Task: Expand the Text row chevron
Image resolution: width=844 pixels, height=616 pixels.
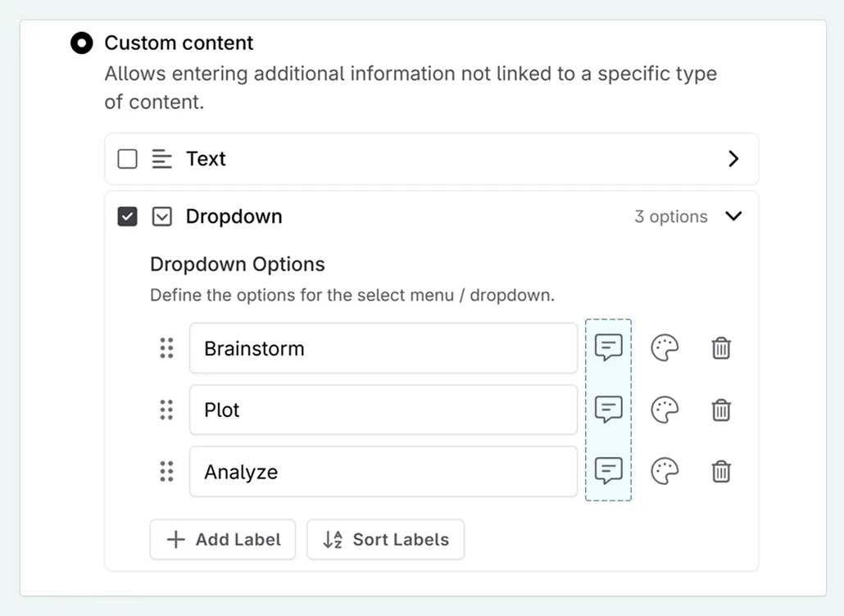Action: pos(734,159)
